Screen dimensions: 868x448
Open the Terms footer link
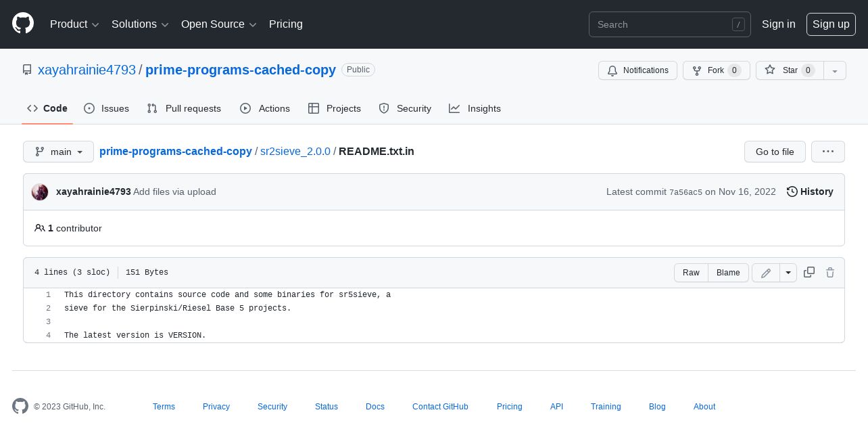tap(164, 407)
